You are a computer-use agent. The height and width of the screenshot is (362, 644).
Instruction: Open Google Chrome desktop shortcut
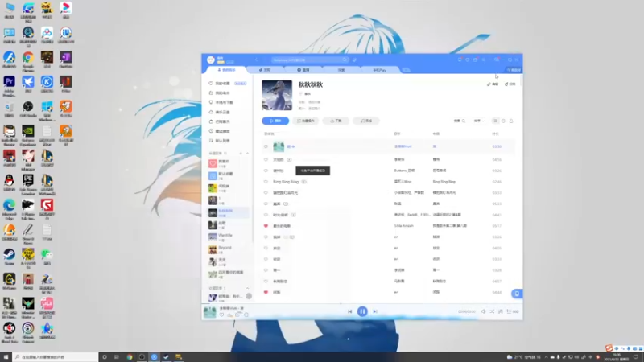click(28, 62)
